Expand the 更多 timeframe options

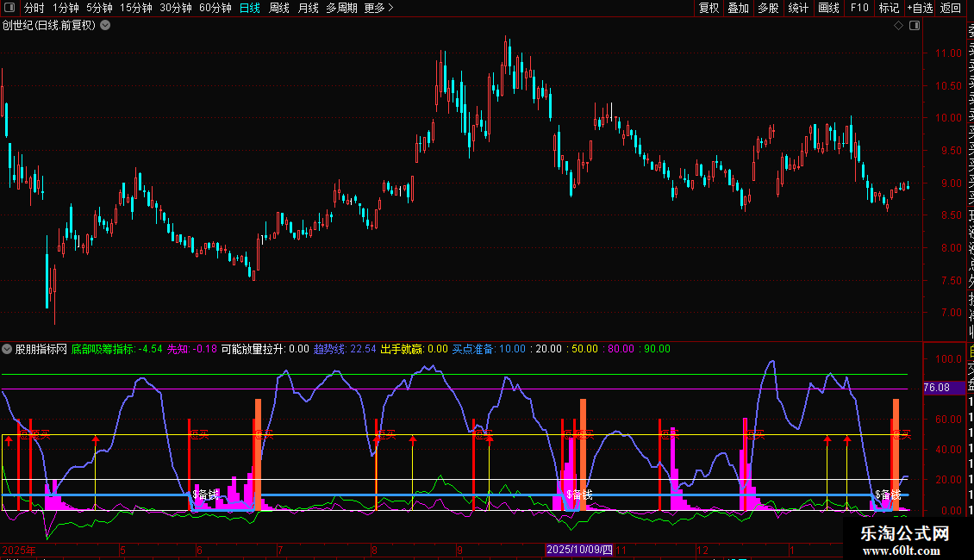pos(378,8)
